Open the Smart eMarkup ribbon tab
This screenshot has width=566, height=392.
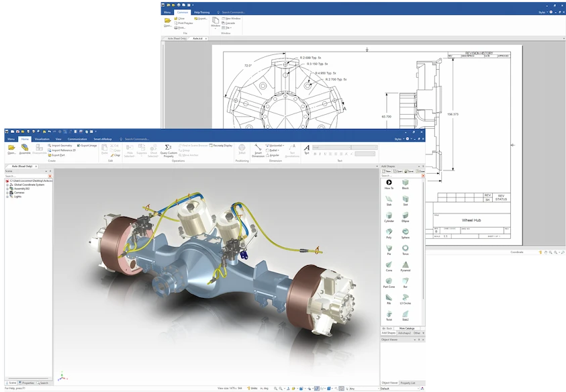click(103, 139)
